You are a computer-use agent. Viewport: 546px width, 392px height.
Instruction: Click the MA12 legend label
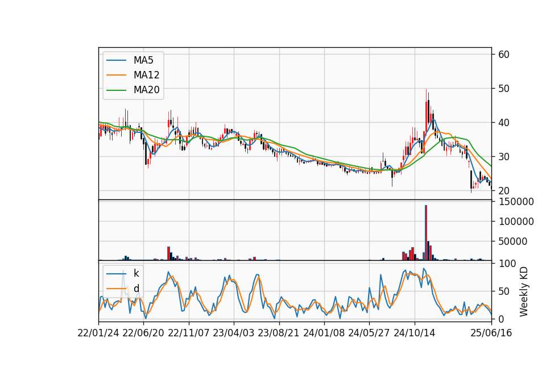[x=146, y=75]
